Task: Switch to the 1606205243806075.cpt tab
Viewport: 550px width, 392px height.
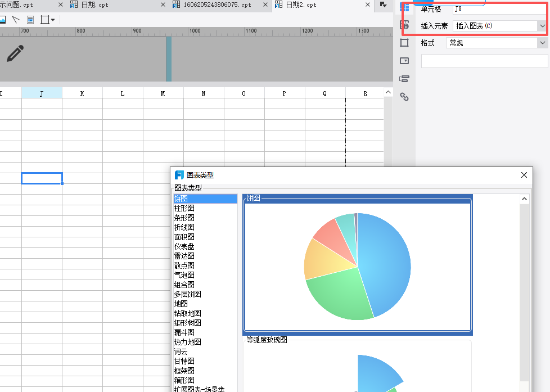Action: click(217, 4)
